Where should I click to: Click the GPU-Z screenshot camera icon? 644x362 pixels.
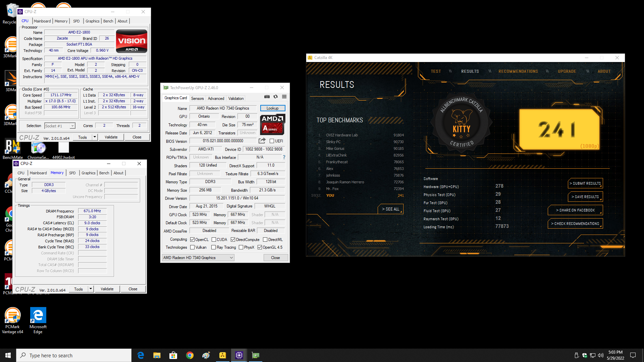(267, 97)
